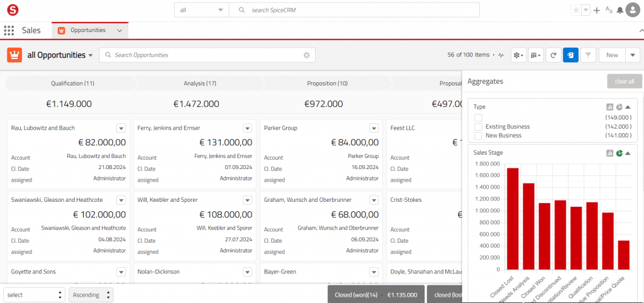Click the clear all button
This screenshot has width=644, height=303.
[625, 81]
